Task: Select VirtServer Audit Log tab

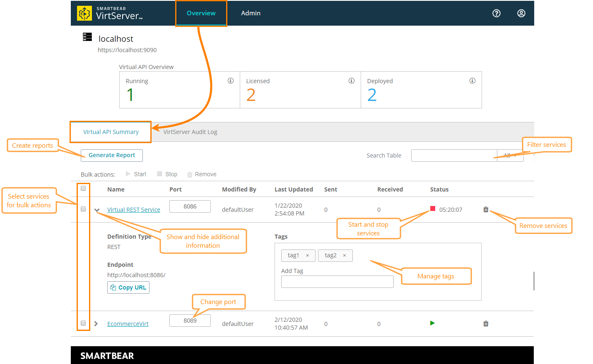Action: click(190, 132)
